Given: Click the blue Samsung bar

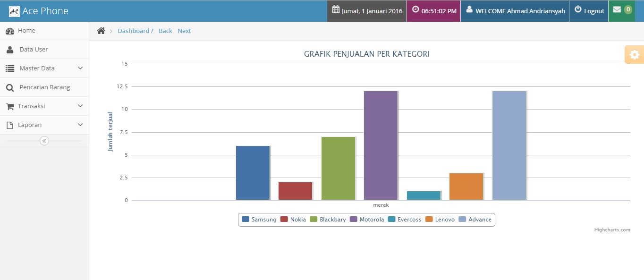Looking at the screenshot, I should (253, 173).
